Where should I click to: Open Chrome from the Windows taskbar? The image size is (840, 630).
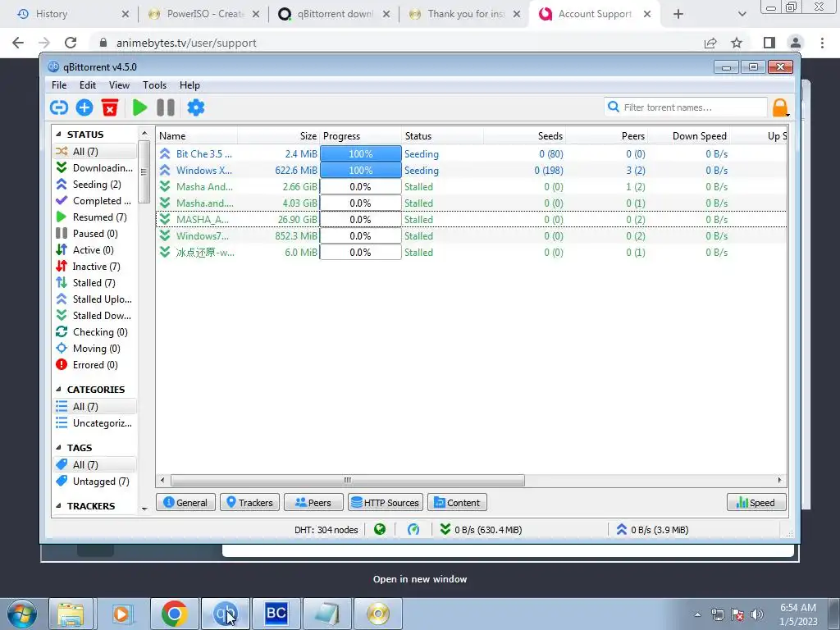pyautogui.click(x=174, y=614)
